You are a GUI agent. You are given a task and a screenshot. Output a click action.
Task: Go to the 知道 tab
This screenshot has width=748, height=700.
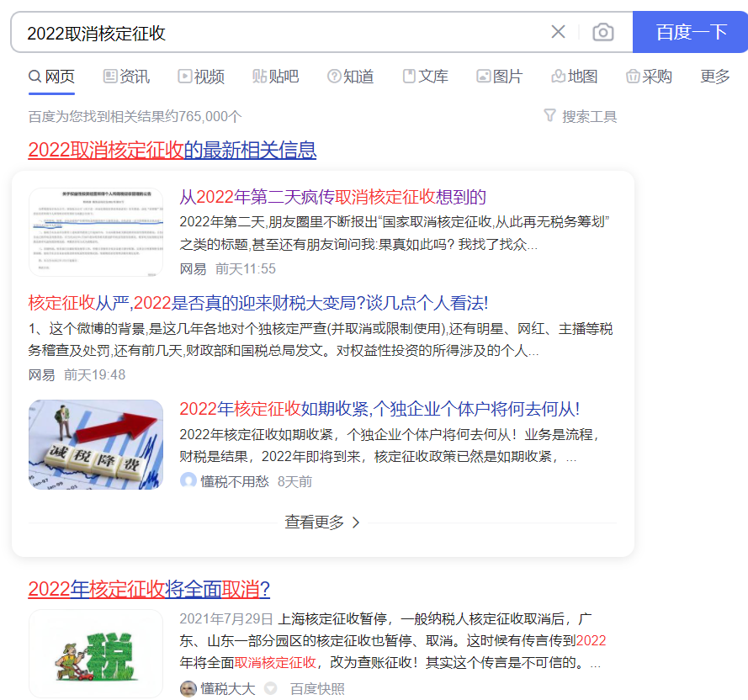(x=350, y=77)
